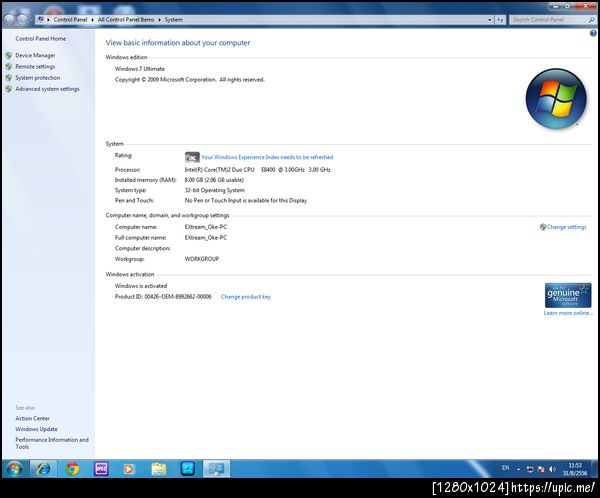Click Change product key link

246,297
